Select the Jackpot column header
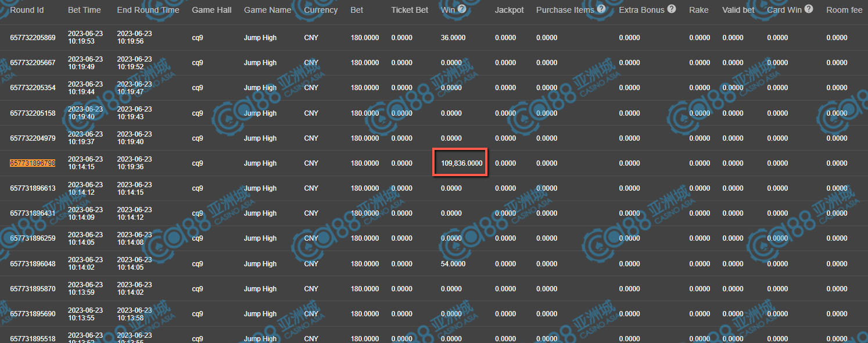 click(x=509, y=10)
